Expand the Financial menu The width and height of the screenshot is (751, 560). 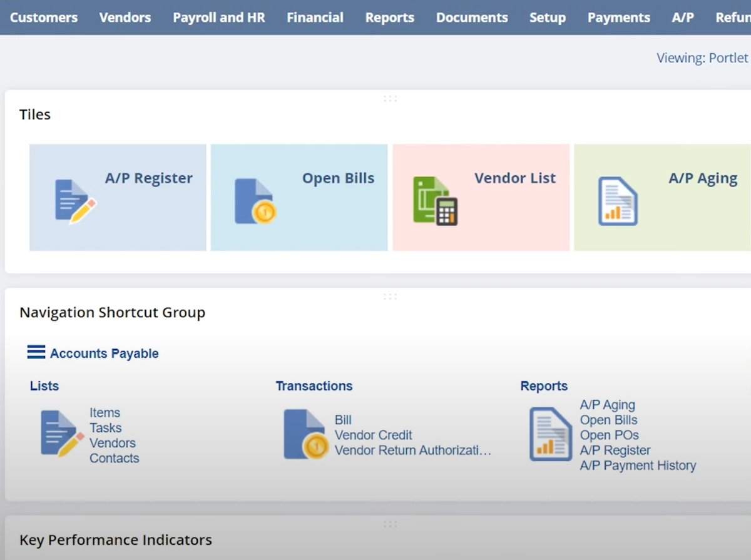pos(315,18)
